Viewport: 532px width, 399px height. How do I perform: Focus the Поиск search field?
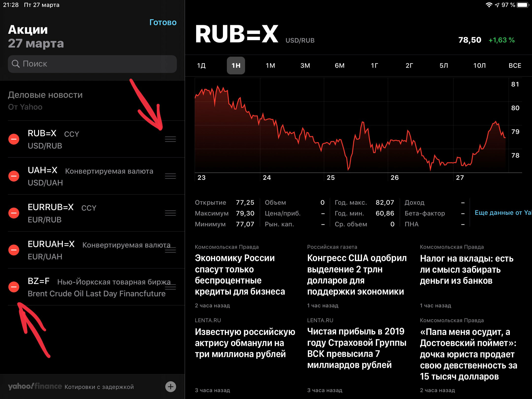point(92,64)
